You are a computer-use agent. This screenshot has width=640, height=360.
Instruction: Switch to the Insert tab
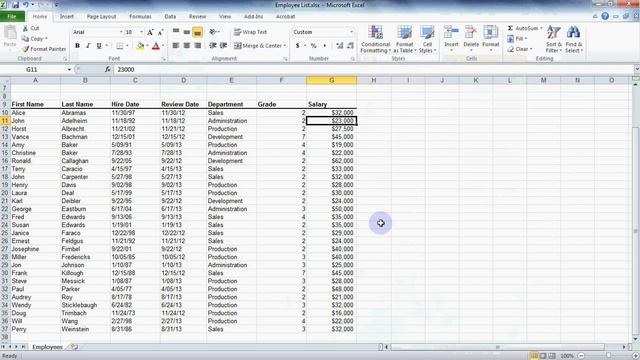[67, 16]
